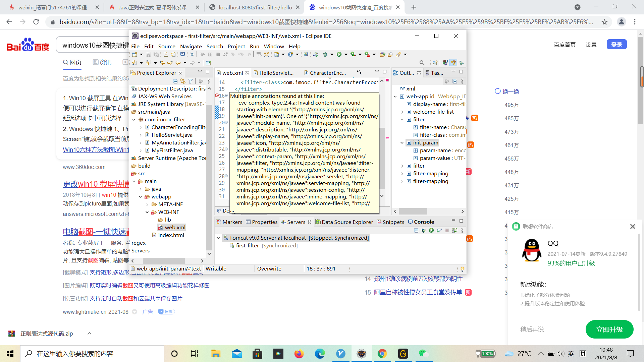
Task: Click Start server in profile mode icon
Action: 439,230
